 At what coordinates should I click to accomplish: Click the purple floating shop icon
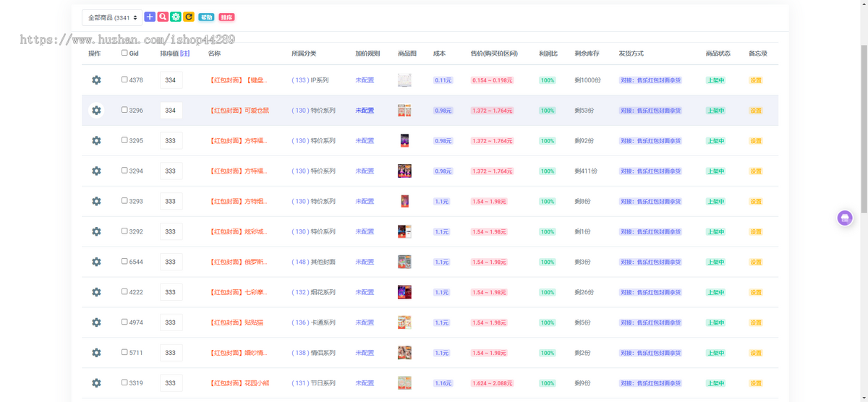(x=844, y=218)
